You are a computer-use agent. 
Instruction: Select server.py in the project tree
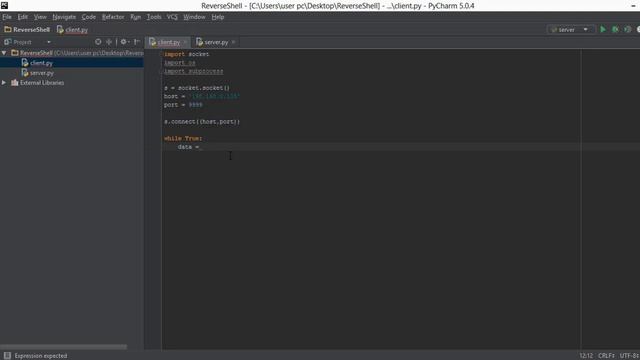tap(42, 73)
